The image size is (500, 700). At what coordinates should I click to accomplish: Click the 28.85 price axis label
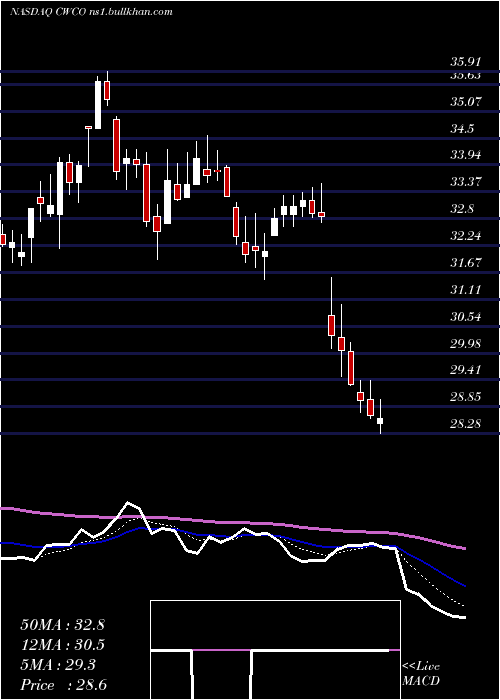466,397
